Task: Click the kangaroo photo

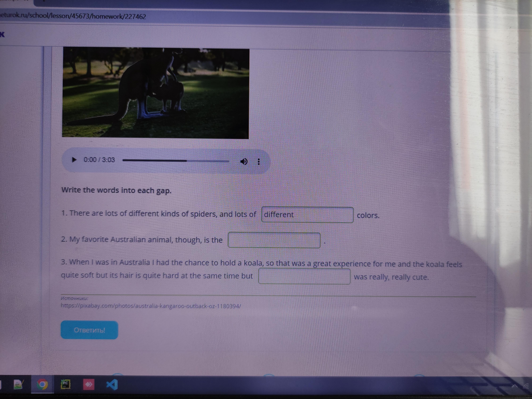Action: click(x=155, y=93)
